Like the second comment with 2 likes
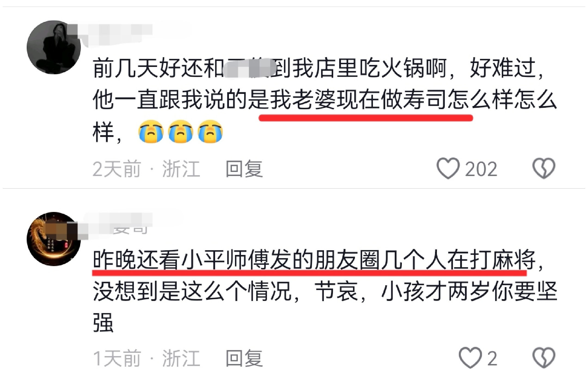The image size is (588, 382). (x=470, y=358)
